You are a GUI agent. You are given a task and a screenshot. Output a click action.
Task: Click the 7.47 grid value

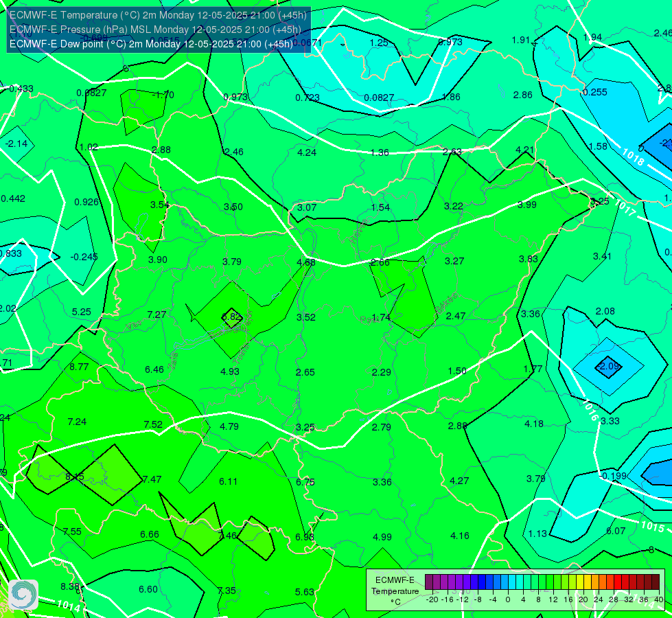click(x=152, y=479)
